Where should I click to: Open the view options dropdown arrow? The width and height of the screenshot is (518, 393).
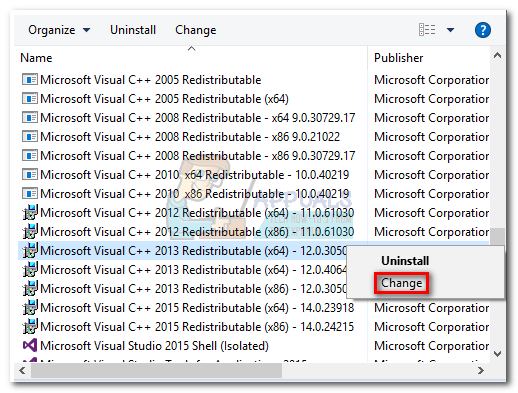click(450, 30)
